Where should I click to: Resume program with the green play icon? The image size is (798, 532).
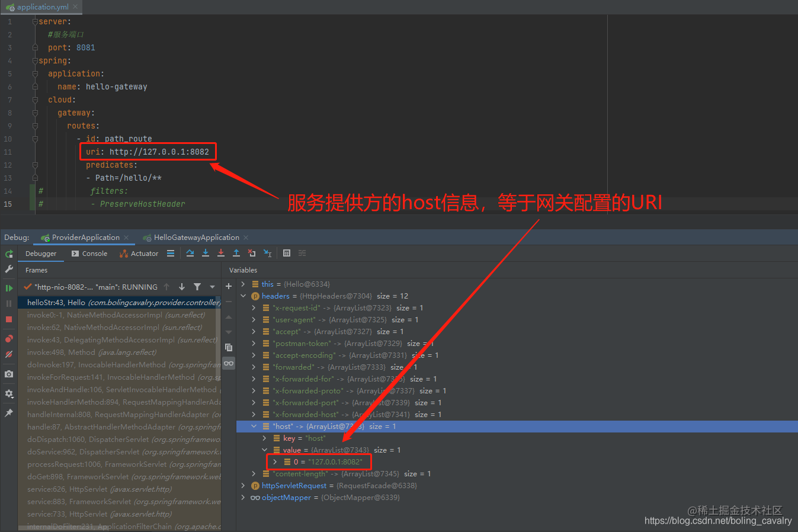coord(9,289)
